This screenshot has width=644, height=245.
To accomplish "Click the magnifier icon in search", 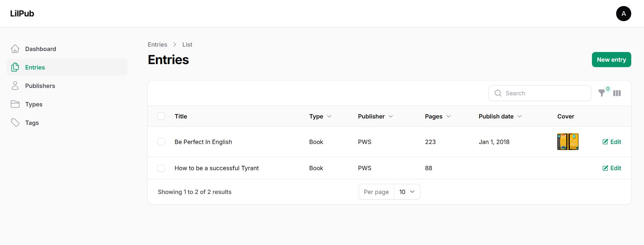I will point(498,93).
